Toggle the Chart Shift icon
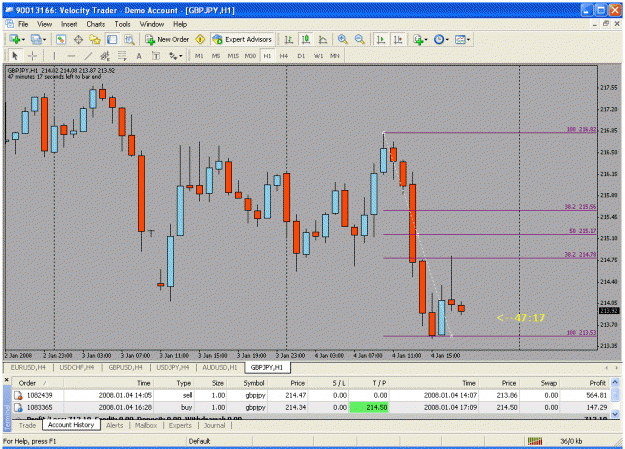This screenshot has width=625, height=449. click(x=398, y=39)
